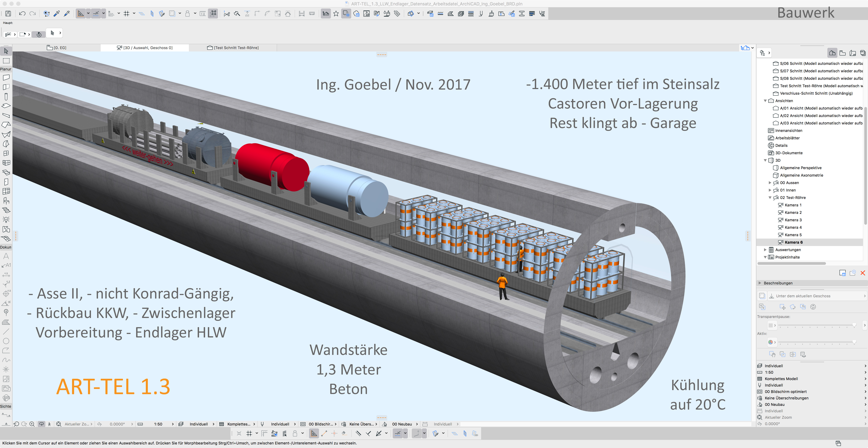The width and height of the screenshot is (868, 448).
Task: Click the star favorites icon
Action: tap(336, 14)
